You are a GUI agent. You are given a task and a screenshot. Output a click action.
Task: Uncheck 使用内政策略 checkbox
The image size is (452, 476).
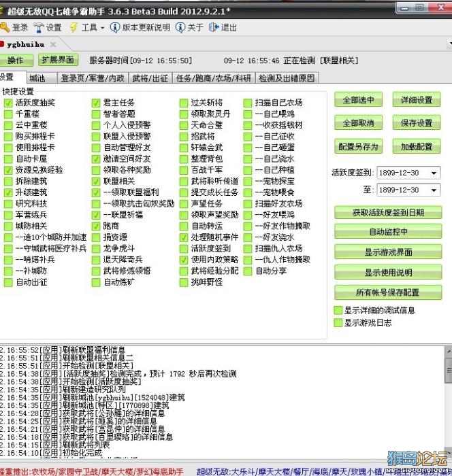coord(184,260)
